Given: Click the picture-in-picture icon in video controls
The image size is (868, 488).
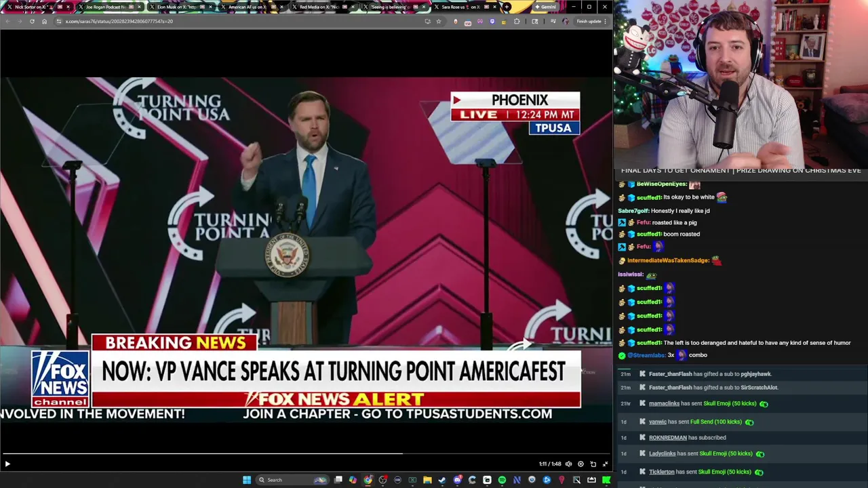Looking at the screenshot, I should [593, 464].
